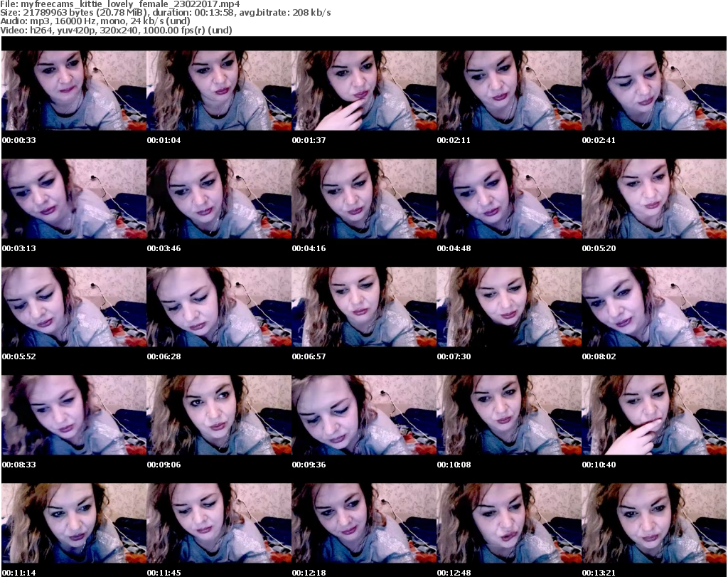Screen dimensions: 728x577
Task: Select the thumbnail frame timestamped 00:00:33
Action: tap(74, 90)
